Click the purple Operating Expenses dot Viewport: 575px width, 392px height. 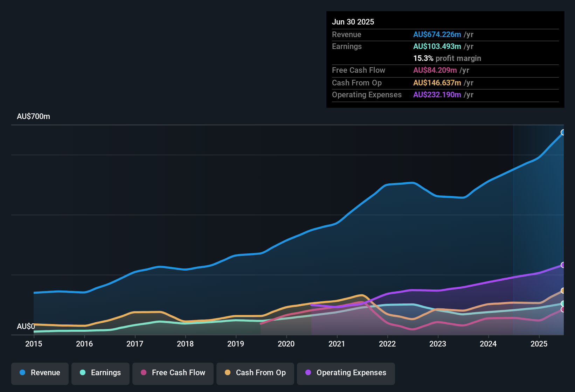pos(307,373)
